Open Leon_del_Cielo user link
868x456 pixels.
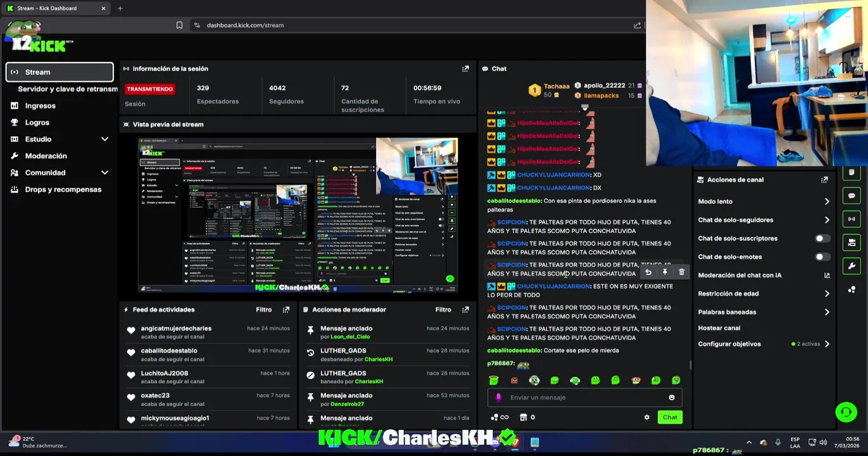point(350,337)
